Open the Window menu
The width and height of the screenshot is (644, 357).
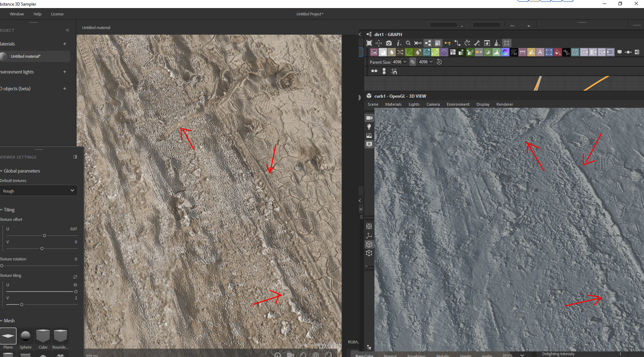tap(16, 14)
